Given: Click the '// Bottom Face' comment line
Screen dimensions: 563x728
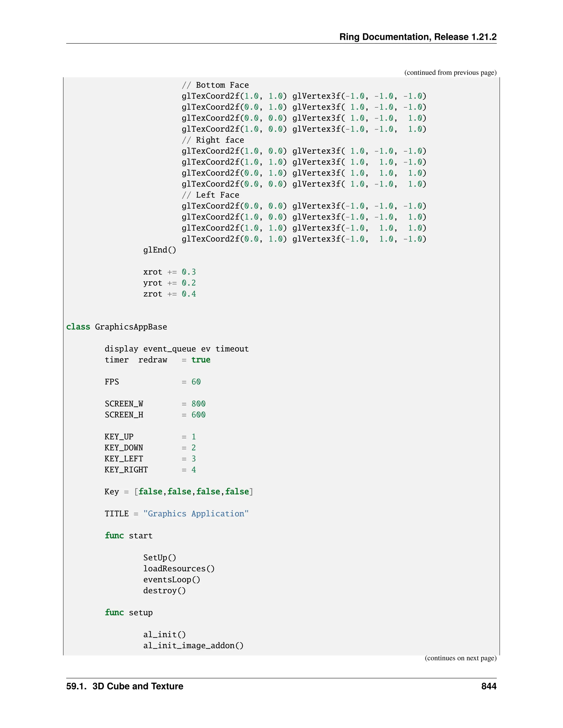Looking at the screenshot, I should click(215, 85).
